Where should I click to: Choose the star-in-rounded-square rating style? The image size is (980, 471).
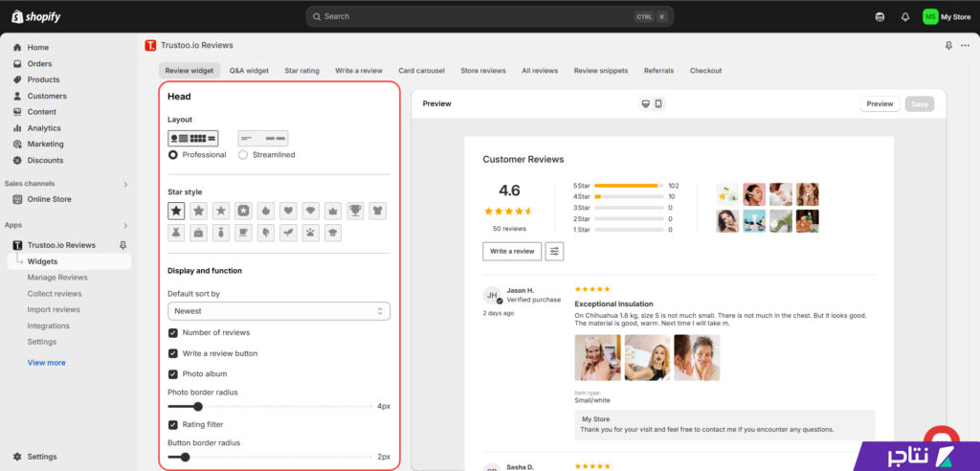click(x=243, y=211)
